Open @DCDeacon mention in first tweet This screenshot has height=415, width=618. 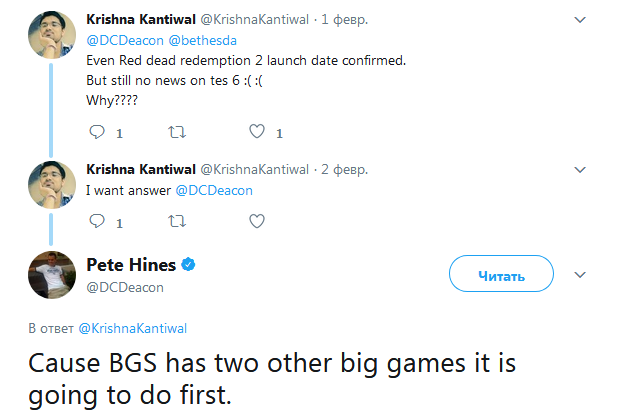click(x=125, y=40)
